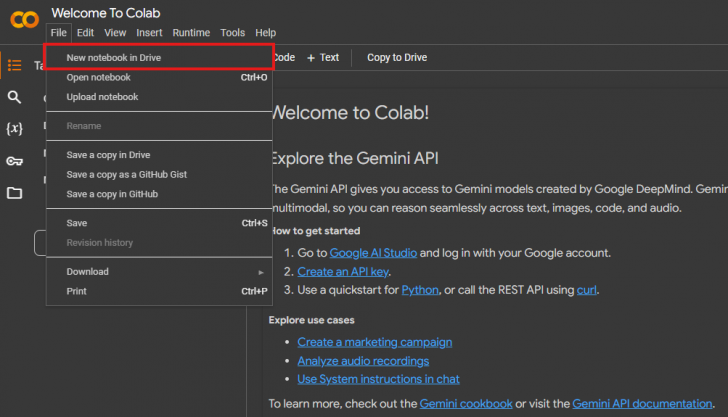The height and width of the screenshot is (417, 728).
Task: Click the Copy to Drive button
Action: click(x=397, y=58)
